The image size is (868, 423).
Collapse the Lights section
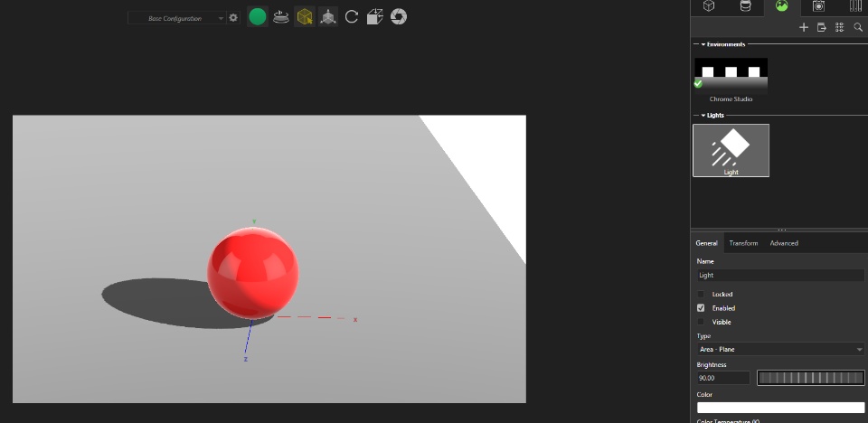[703, 115]
